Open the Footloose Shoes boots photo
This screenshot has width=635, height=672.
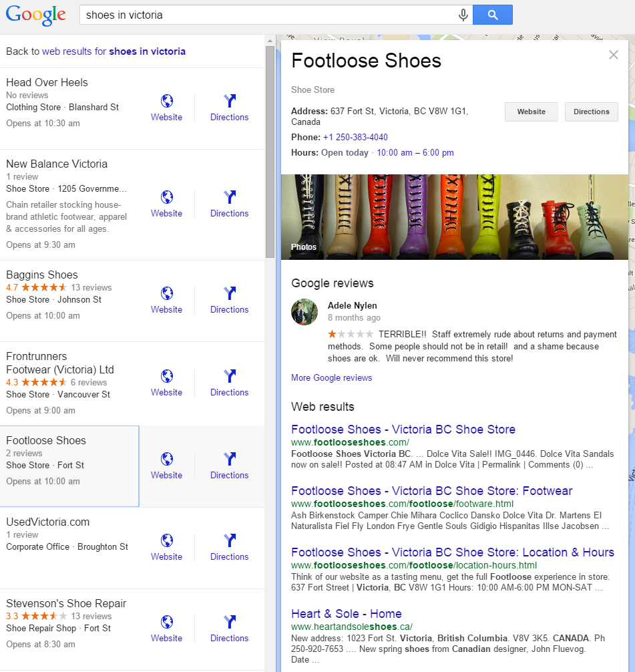tap(454, 216)
